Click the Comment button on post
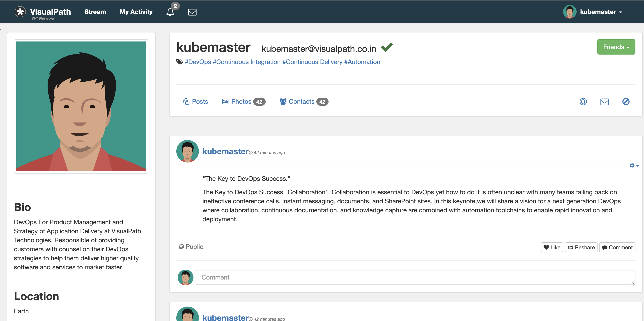644x321 pixels. click(x=617, y=247)
